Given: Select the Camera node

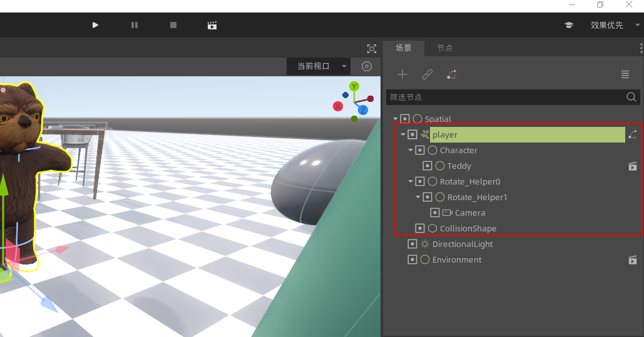Looking at the screenshot, I should (470, 213).
